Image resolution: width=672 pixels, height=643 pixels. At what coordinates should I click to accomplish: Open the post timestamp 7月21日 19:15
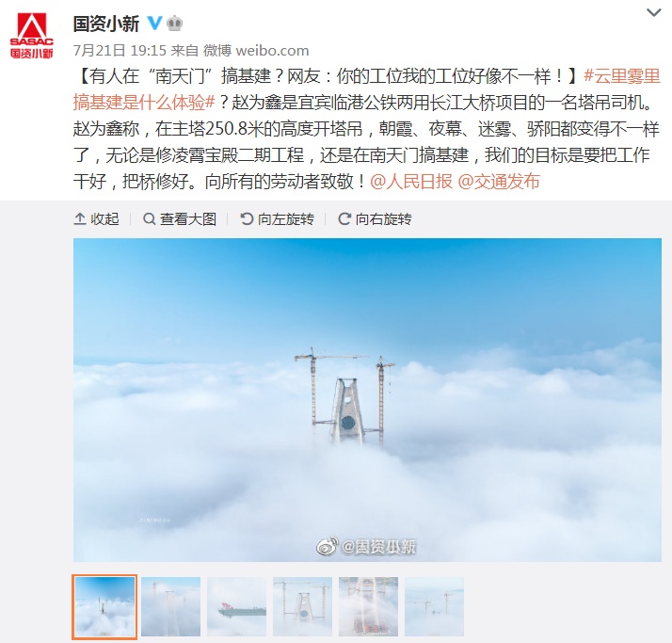pos(120,51)
